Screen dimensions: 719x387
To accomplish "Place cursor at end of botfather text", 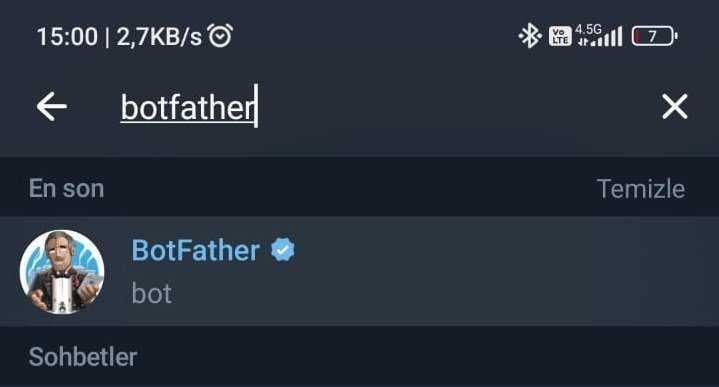I will click(256, 106).
